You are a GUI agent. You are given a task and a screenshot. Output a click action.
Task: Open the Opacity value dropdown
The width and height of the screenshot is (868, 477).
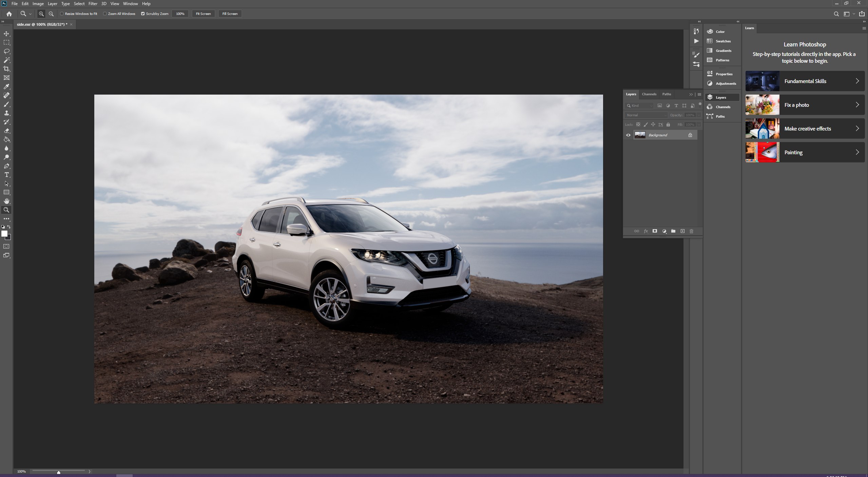[699, 115]
